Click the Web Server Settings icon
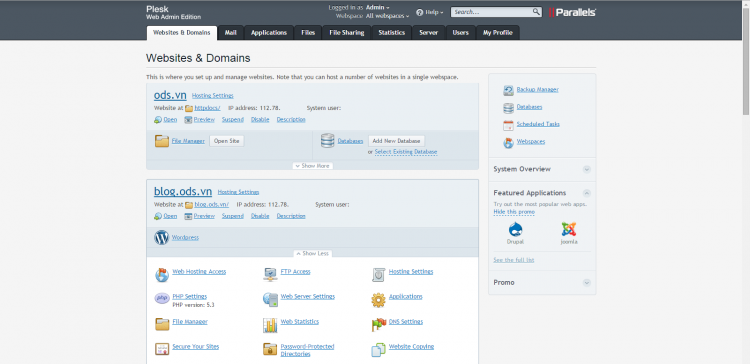The width and height of the screenshot is (750, 364). [270, 300]
